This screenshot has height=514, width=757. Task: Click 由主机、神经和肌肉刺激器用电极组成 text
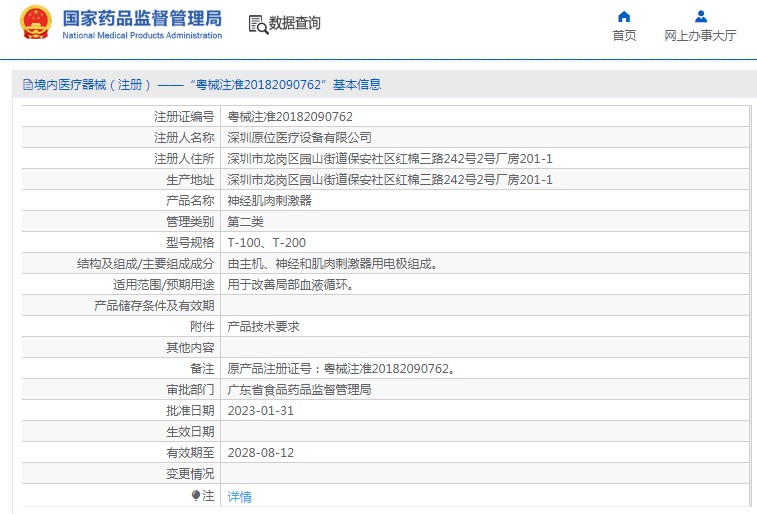point(333,264)
